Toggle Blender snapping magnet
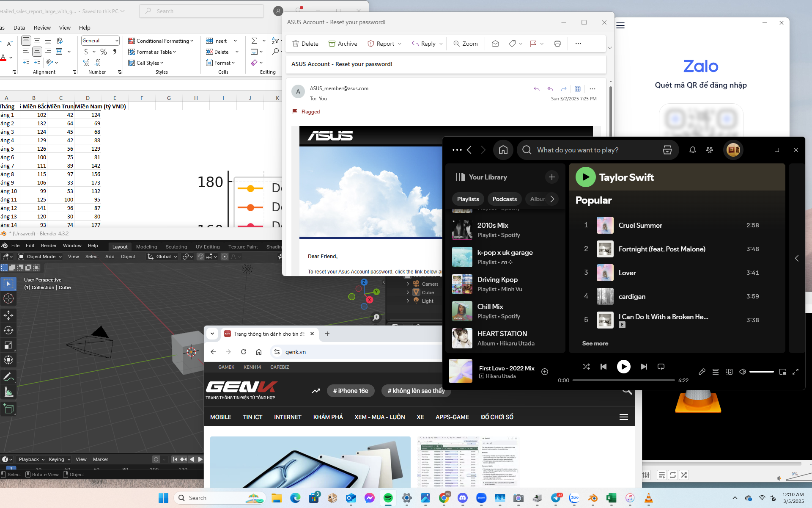The image size is (812, 508). coord(200,257)
